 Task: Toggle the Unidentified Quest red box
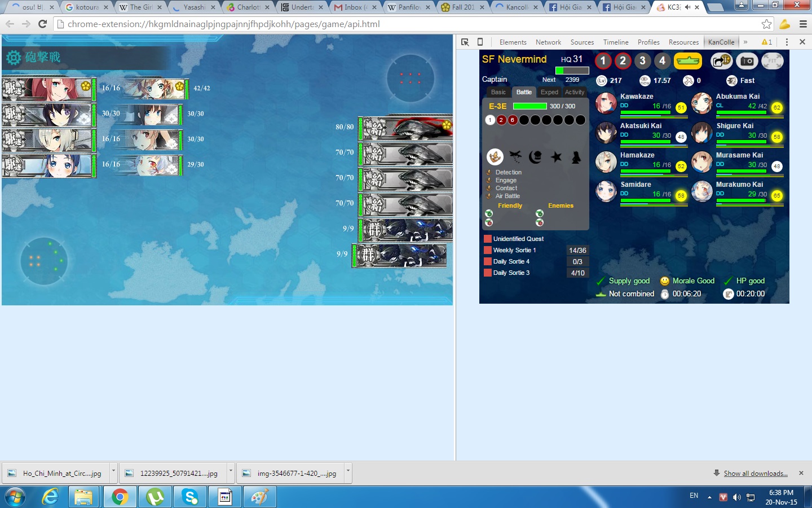coord(488,239)
